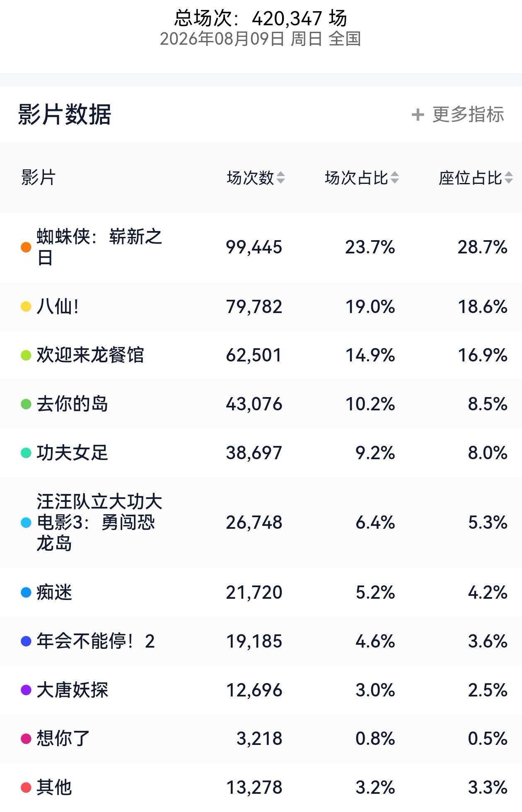Viewport: 522px width, 812px height.
Task: Click the yellow dot next to 八仙!
Action: [26, 306]
